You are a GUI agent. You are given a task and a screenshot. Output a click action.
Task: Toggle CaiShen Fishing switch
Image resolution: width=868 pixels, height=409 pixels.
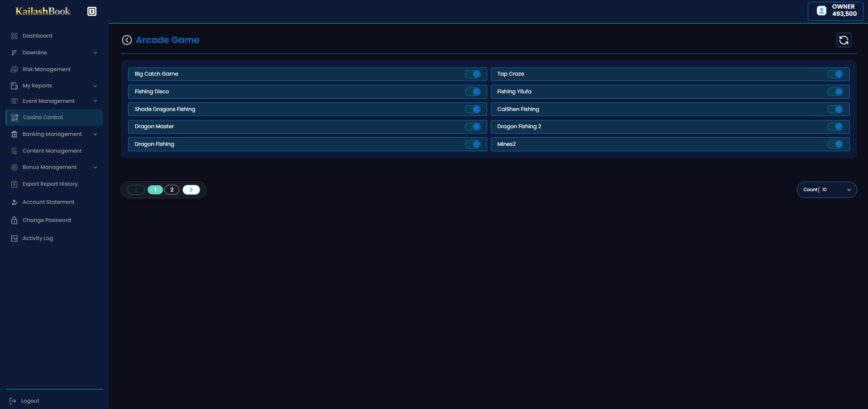pos(835,109)
